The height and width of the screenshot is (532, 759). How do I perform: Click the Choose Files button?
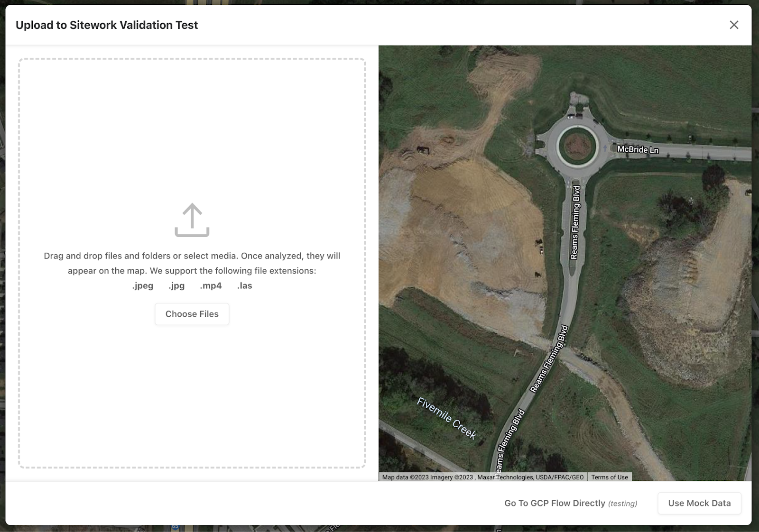click(192, 314)
